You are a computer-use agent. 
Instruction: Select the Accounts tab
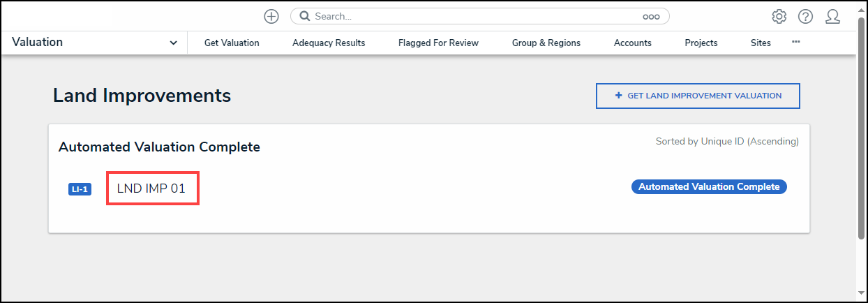633,43
